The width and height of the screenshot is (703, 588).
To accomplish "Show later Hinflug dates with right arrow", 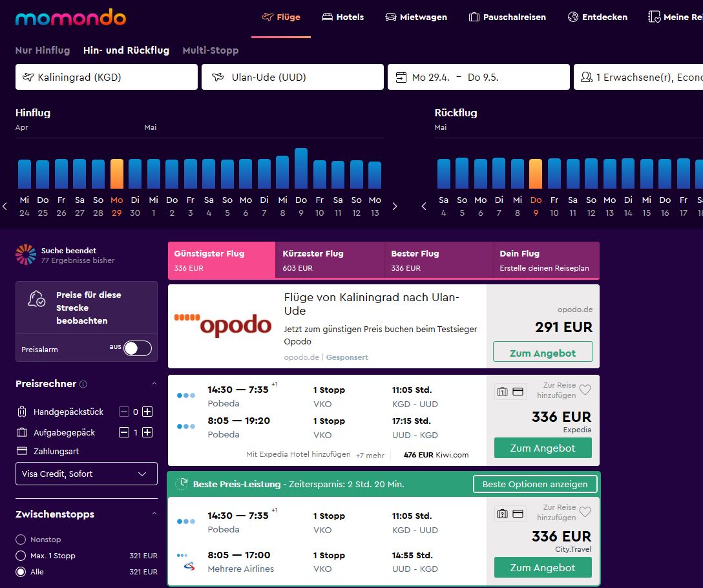I will click(x=395, y=206).
